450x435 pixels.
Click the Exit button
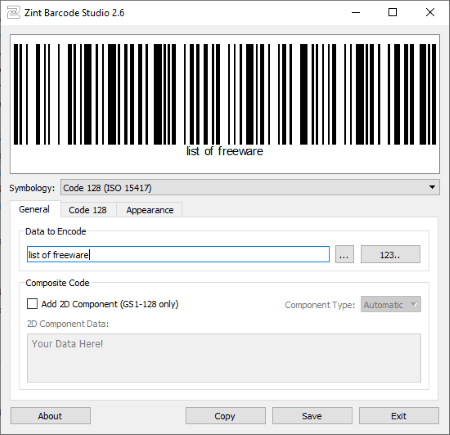(x=399, y=416)
